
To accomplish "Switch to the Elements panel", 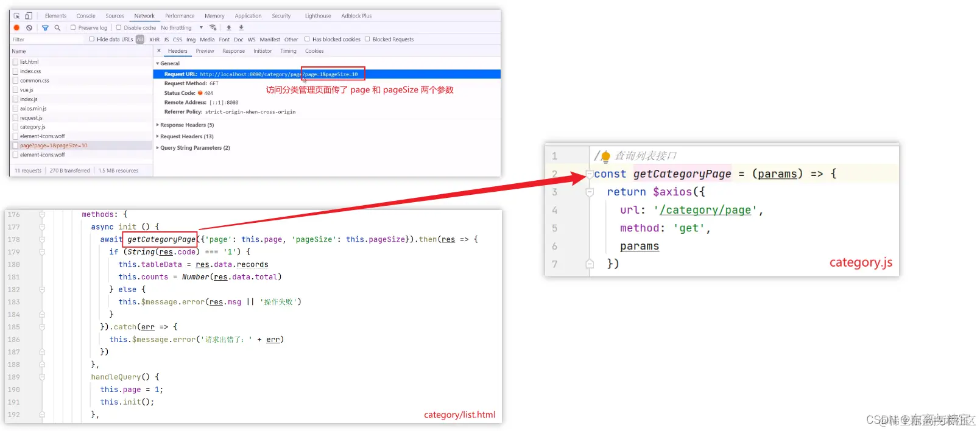I will pos(55,16).
